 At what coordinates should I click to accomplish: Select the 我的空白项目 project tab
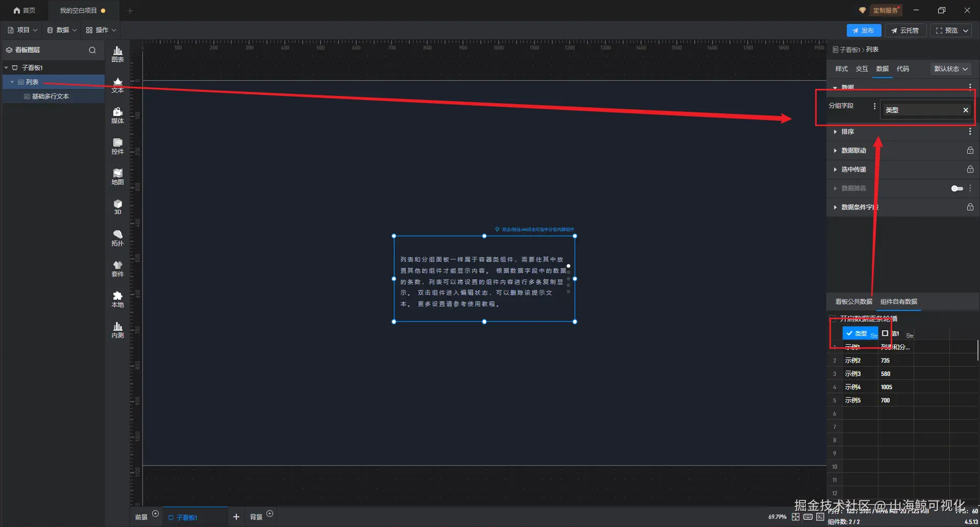83,10
